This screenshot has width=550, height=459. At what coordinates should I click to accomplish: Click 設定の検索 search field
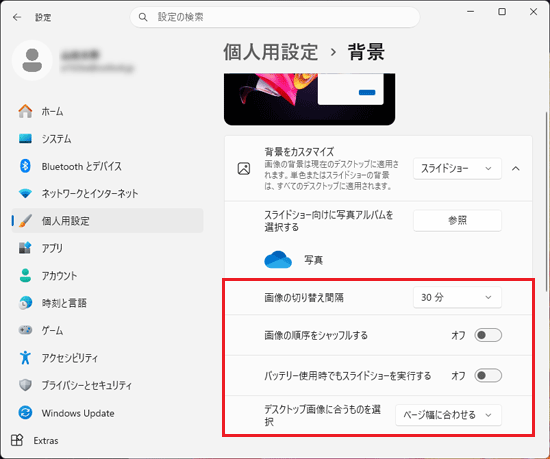pos(275,17)
